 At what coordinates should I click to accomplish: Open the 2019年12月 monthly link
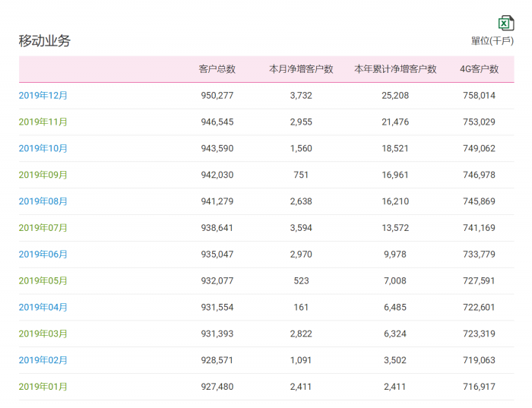click(43, 96)
